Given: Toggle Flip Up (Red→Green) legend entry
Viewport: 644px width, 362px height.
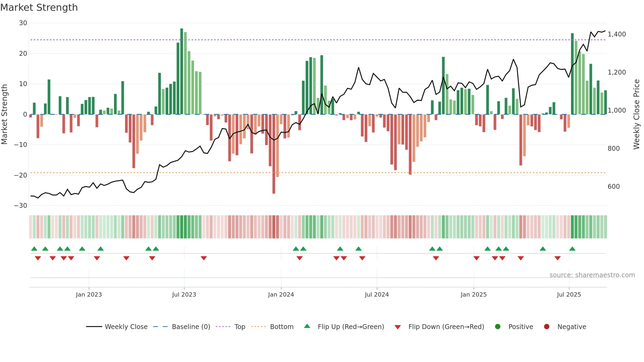Looking at the screenshot, I should (344, 327).
